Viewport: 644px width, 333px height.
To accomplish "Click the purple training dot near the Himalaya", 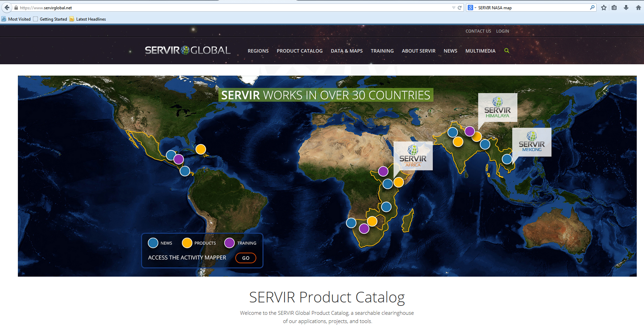I will 469,131.
